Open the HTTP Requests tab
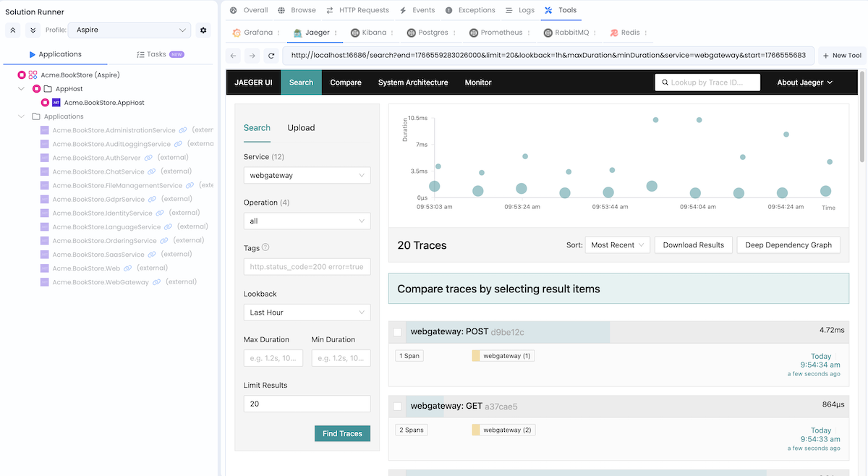Viewport: 868px width, 476px height. pyautogui.click(x=357, y=10)
